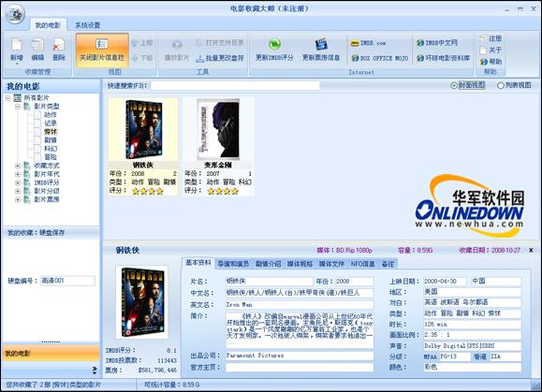542x392 pixels.
Task: Click the 英文名 field showing Iron Man
Action: 300,305
